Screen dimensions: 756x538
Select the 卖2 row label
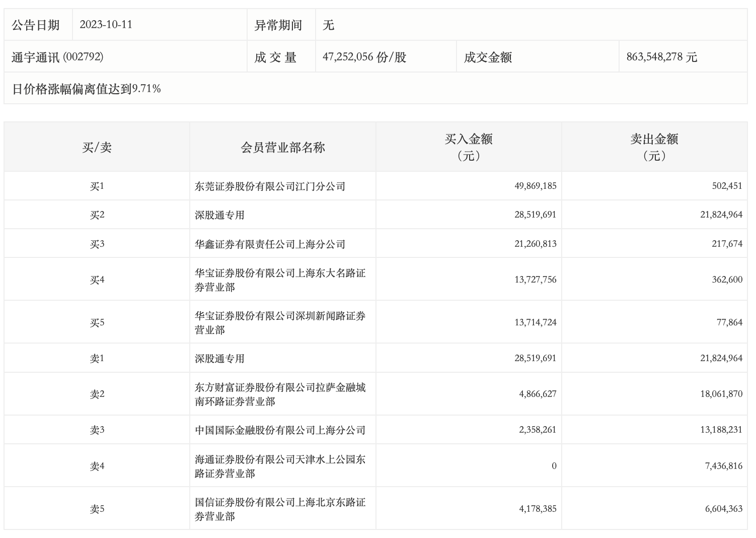click(x=97, y=394)
